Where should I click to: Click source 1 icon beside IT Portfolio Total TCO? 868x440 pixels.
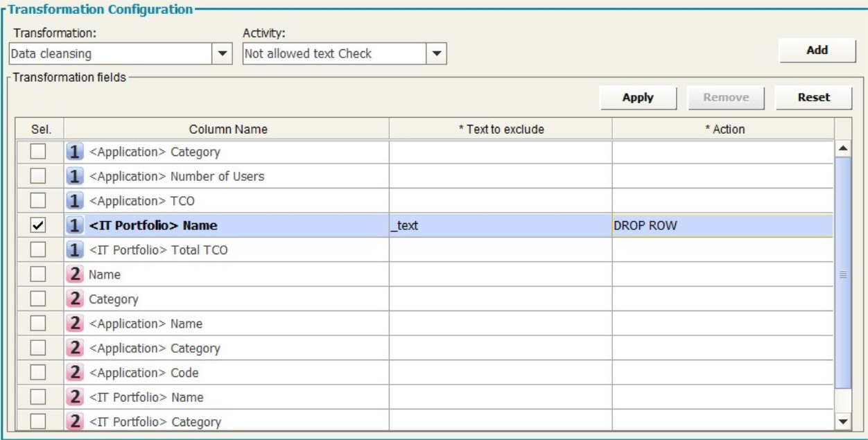(75, 250)
